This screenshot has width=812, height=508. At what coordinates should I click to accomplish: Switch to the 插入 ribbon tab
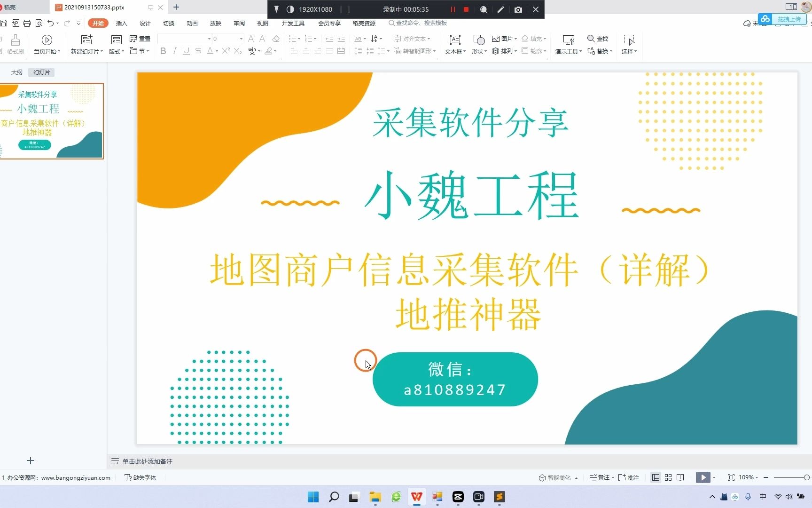coord(121,23)
